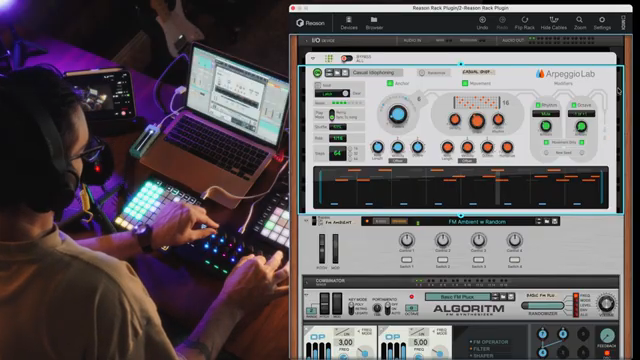Open Reason Rack Settings
Screen dimensions: 640x360
[602, 23]
